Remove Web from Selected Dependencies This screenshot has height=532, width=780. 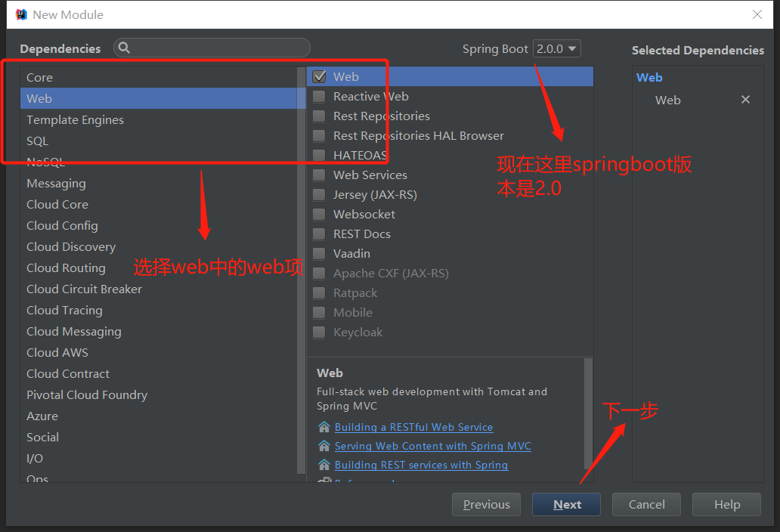pos(745,100)
